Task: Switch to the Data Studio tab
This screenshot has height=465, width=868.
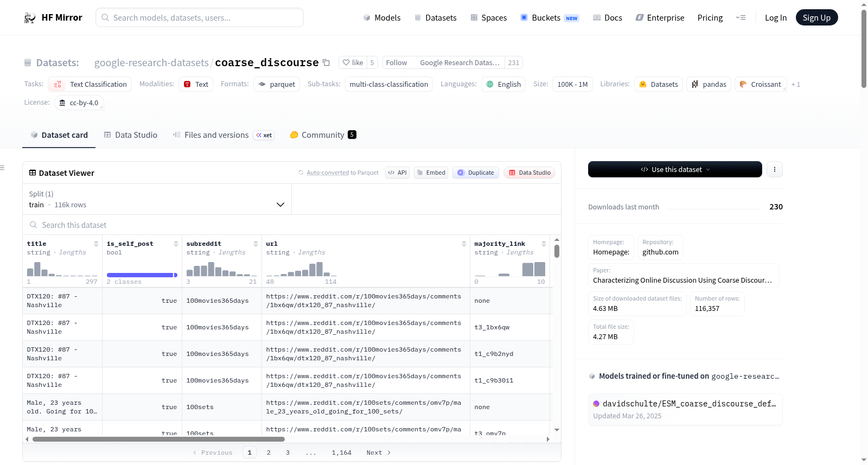Action: (x=131, y=135)
